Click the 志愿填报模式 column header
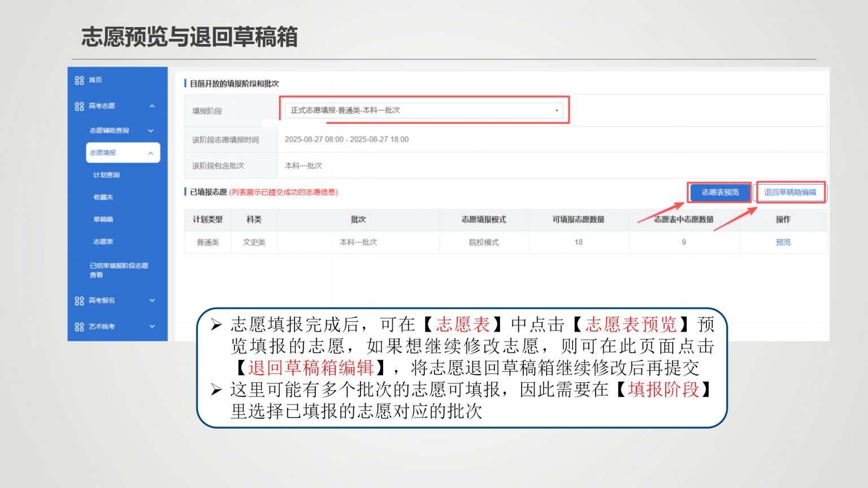This screenshot has height=488, width=868. pyautogui.click(x=484, y=220)
